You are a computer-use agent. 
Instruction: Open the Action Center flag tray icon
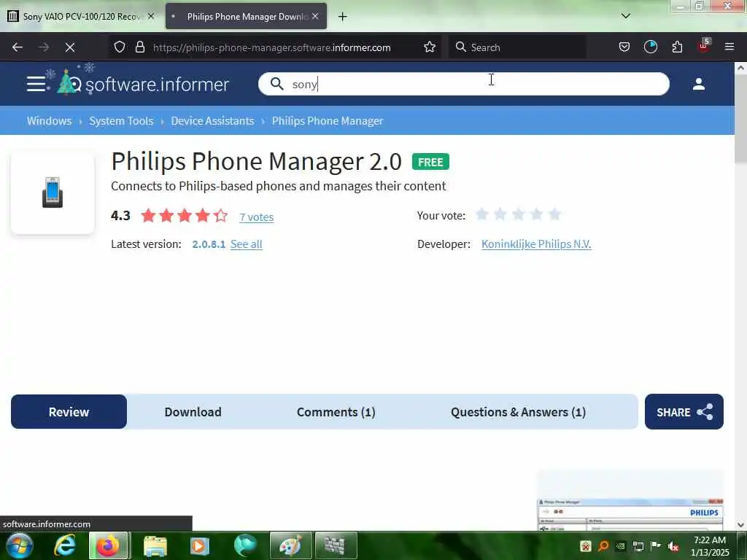(656, 546)
